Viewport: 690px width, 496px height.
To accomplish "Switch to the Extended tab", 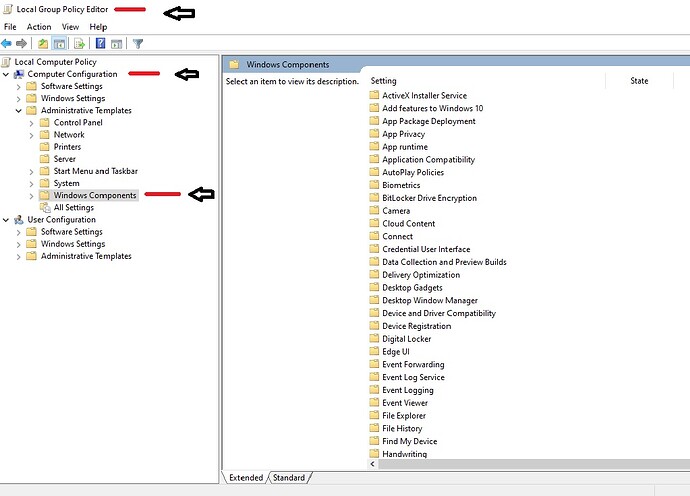I will 246,478.
